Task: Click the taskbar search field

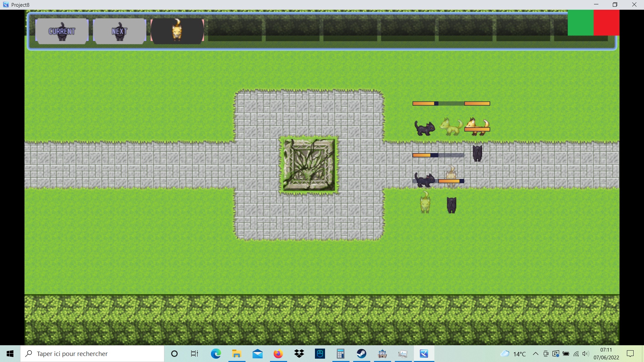Action: 92,354
